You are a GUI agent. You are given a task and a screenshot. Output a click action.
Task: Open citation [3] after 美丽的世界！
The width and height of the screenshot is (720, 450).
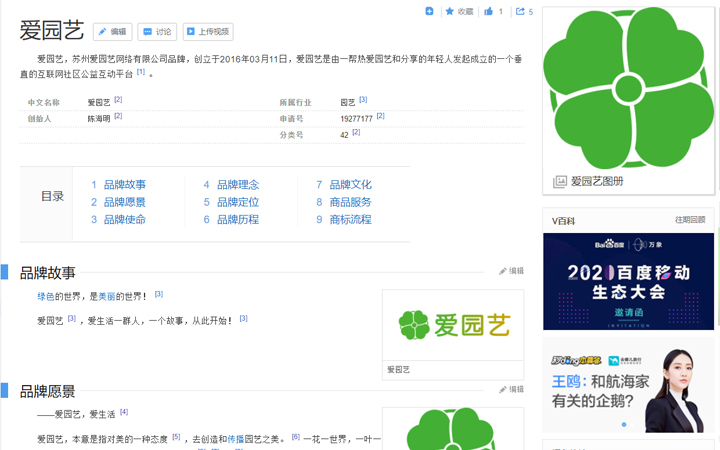(x=158, y=294)
